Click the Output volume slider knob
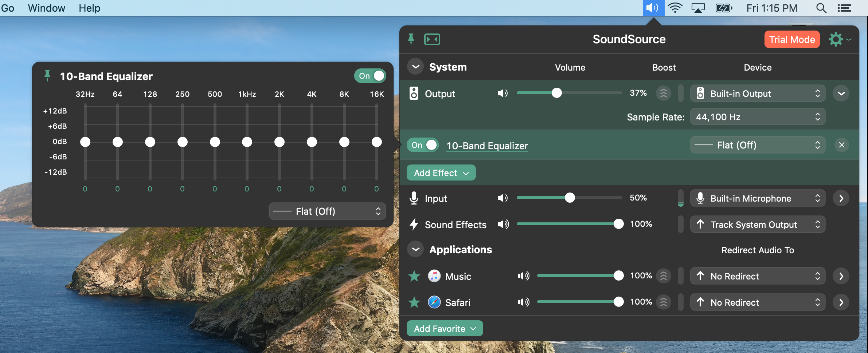868x353 pixels. click(x=556, y=93)
